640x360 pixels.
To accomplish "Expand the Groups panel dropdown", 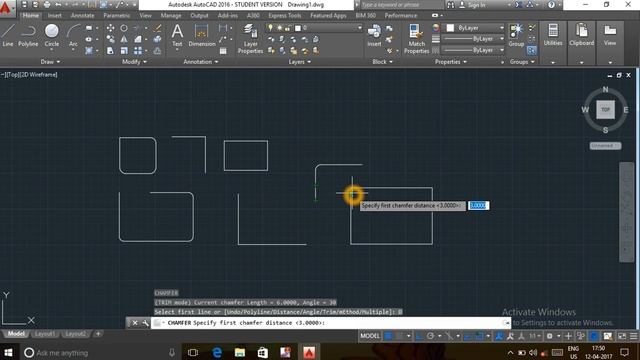I will 522,62.
